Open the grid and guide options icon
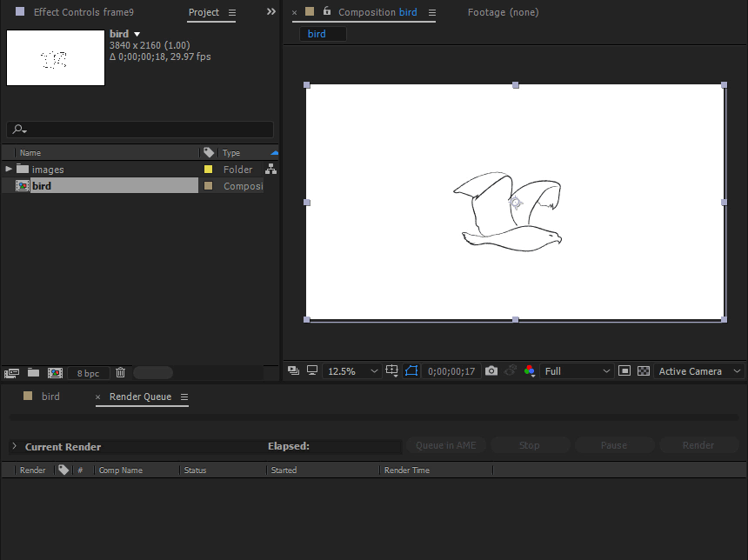This screenshot has height=560, width=748. pos(391,370)
